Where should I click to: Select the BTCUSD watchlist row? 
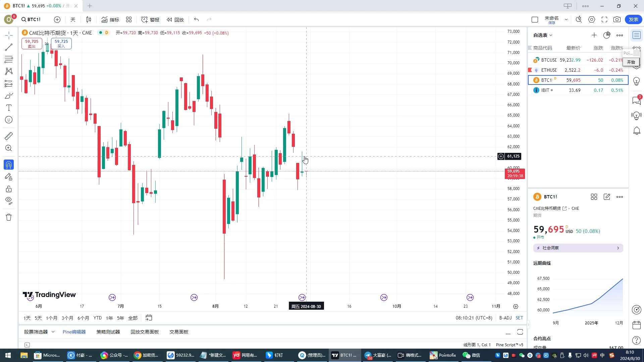click(578, 60)
